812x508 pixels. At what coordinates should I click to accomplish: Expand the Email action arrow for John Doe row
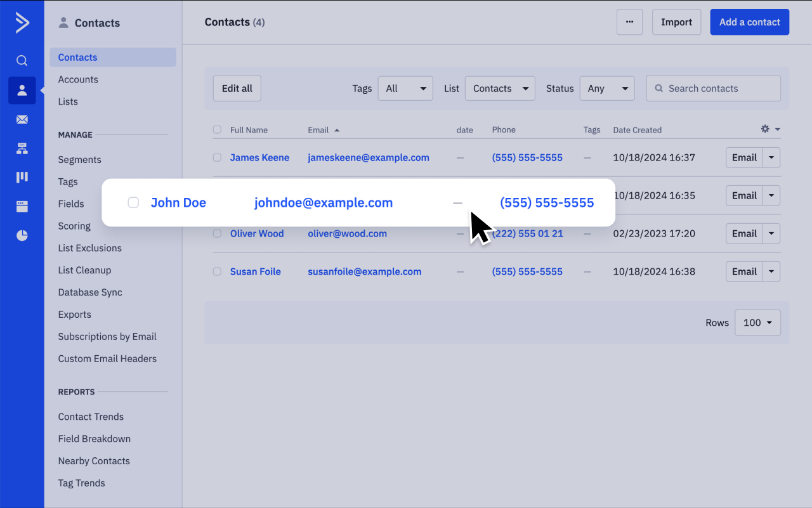pos(771,195)
